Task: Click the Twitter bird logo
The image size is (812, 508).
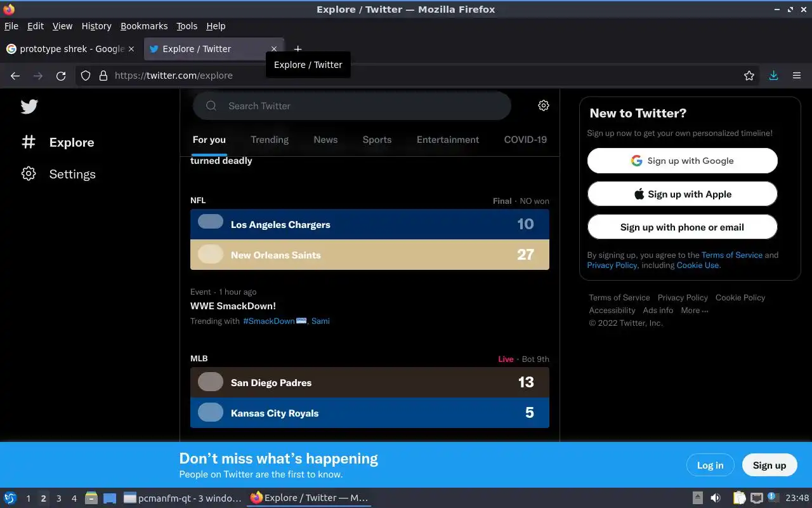Action: pos(29,107)
